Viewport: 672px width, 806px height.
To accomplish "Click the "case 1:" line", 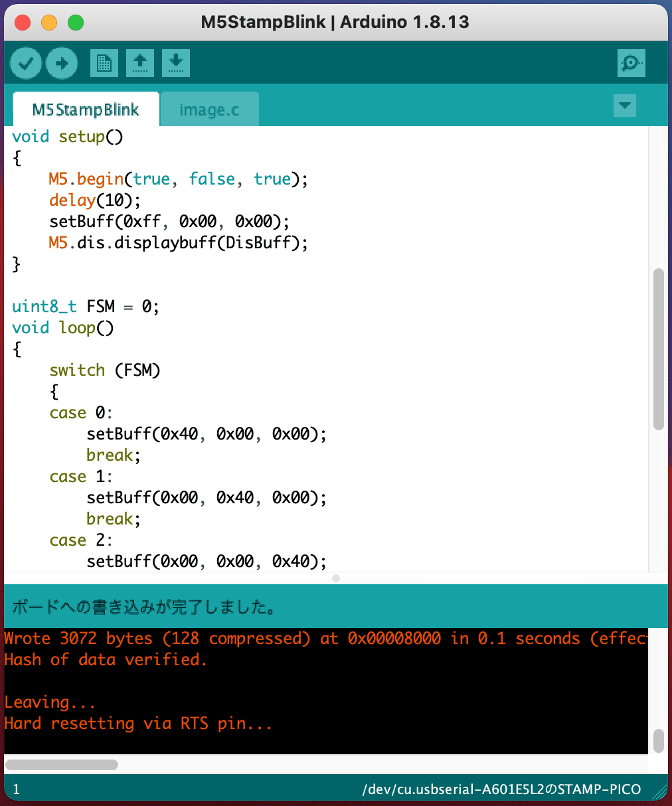I will [81, 477].
